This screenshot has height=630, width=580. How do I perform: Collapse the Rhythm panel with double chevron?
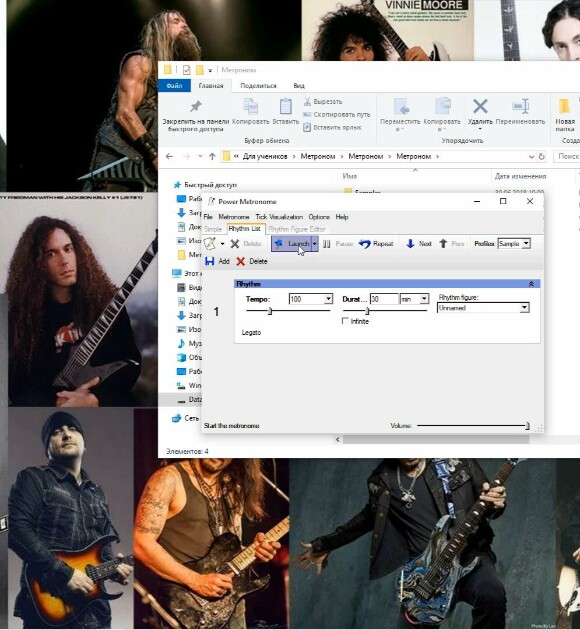pos(531,284)
